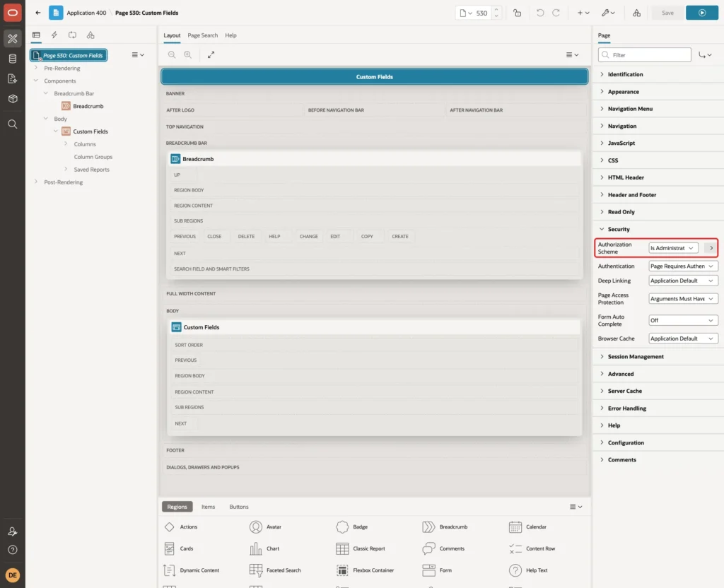Image resolution: width=724 pixels, height=588 pixels.
Task: Select Classic Report in regions gallery
Action: pyautogui.click(x=361, y=548)
